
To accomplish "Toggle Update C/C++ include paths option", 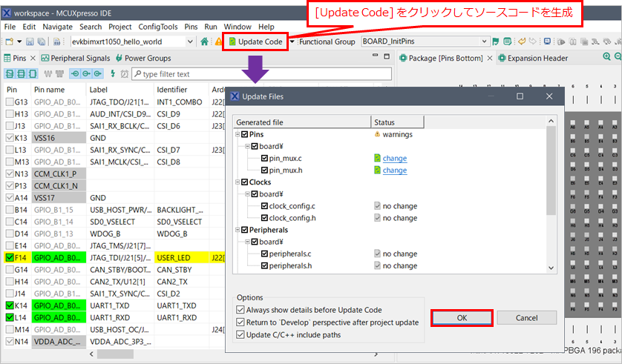I will 240,334.
